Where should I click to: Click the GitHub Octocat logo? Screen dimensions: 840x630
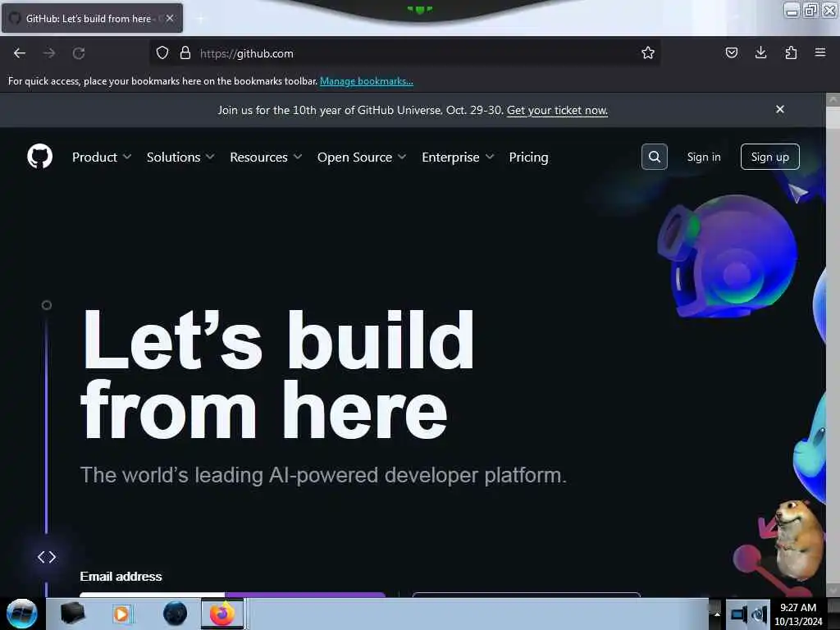(39, 157)
